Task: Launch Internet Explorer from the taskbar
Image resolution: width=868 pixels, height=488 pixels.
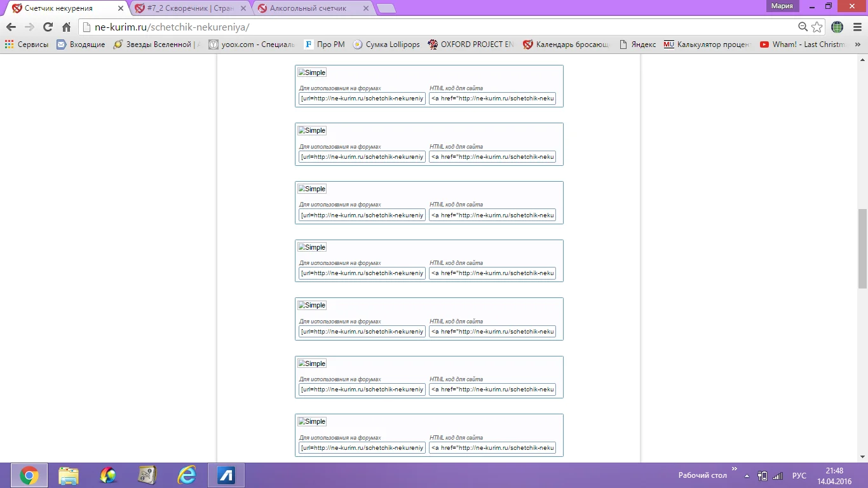Action: [x=187, y=475]
